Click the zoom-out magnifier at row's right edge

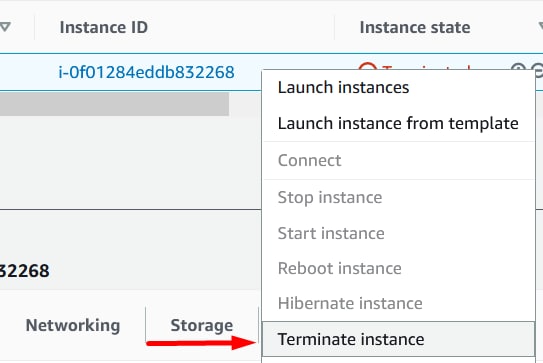538,68
